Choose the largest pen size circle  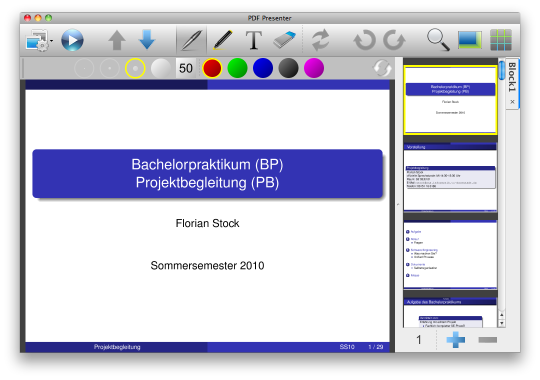tap(160, 68)
